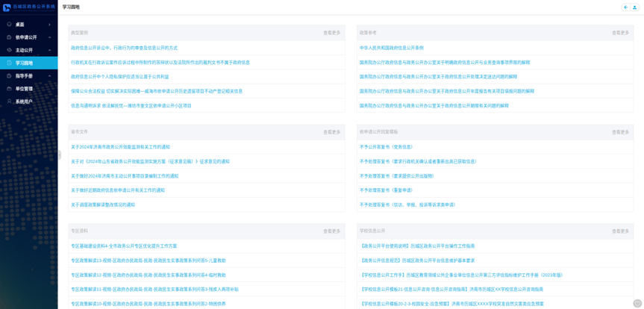Click the 主动公开 eye icon
644x309 pixels.
[9, 50]
